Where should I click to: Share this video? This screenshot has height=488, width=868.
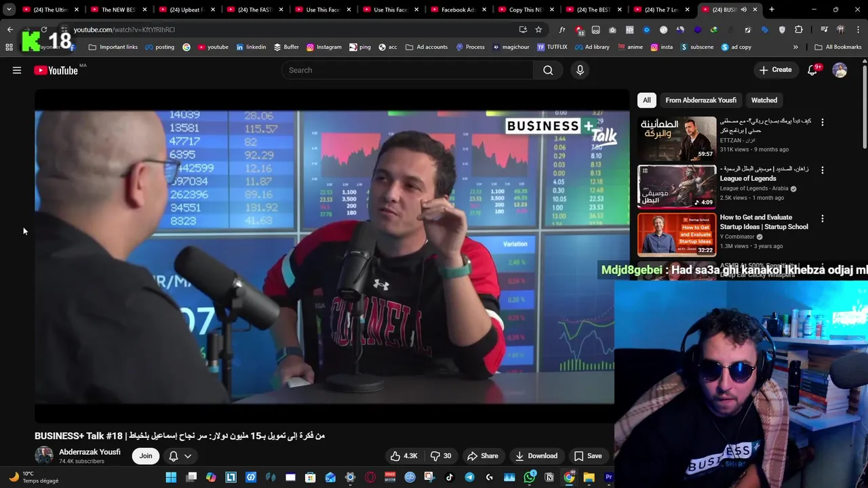coord(483,456)
